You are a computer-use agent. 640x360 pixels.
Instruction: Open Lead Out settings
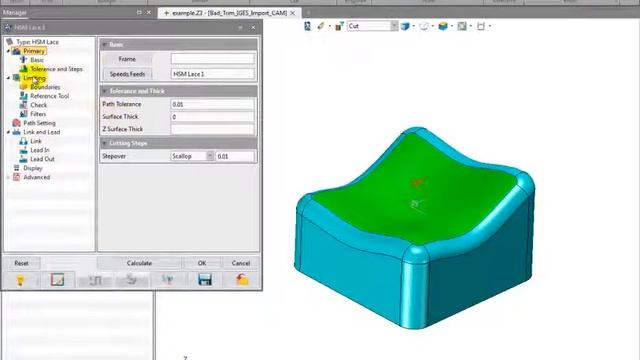[x=42, y=159]
